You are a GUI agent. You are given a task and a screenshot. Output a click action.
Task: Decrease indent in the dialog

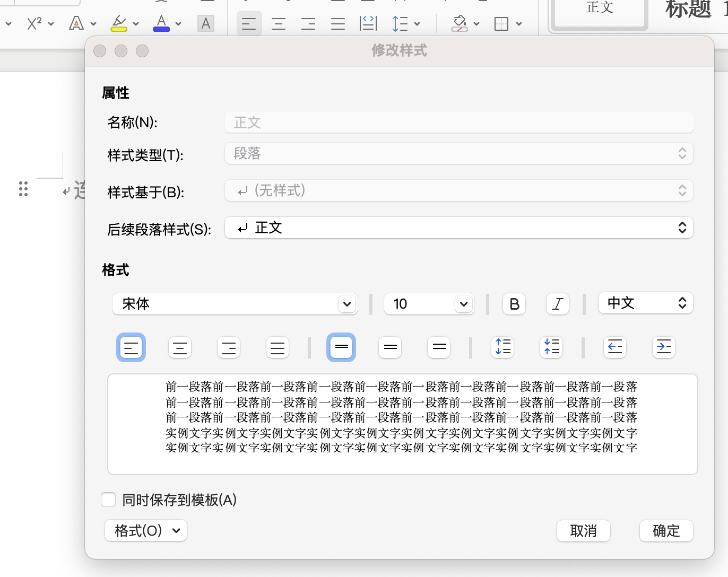pos(615,347)
